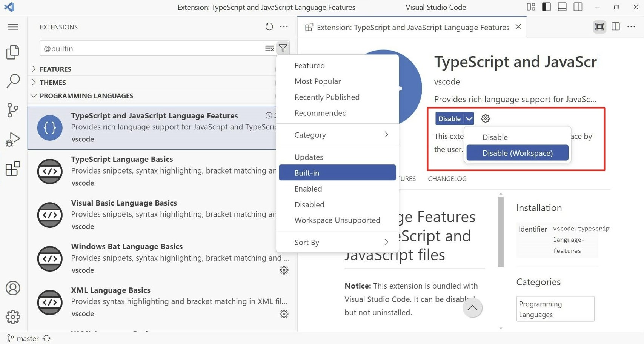Click the filter extensions funnel icon
This screenshot has width=644, height=344.
(283, 48)
